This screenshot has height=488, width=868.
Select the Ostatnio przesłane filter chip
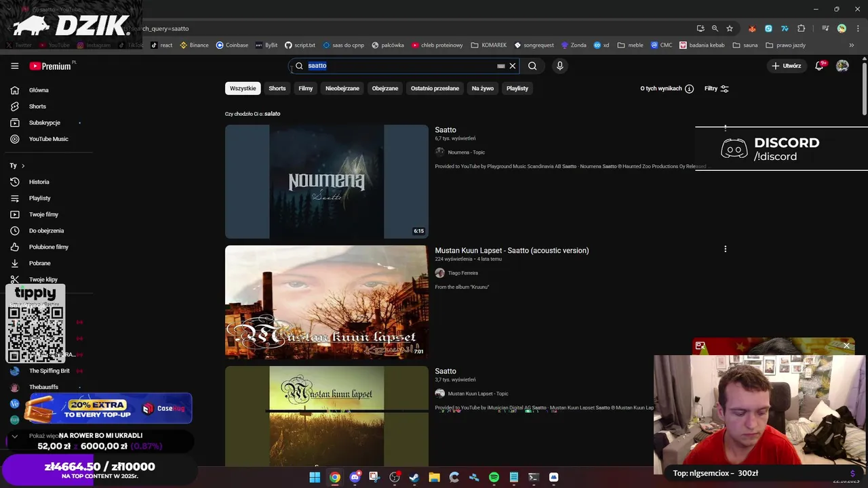[435, 88]
